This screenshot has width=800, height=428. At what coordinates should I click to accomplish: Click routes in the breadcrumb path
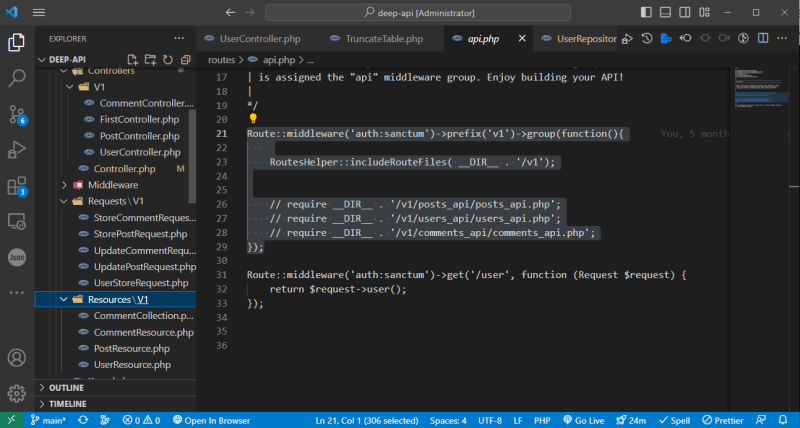click(x=221, y=60)
